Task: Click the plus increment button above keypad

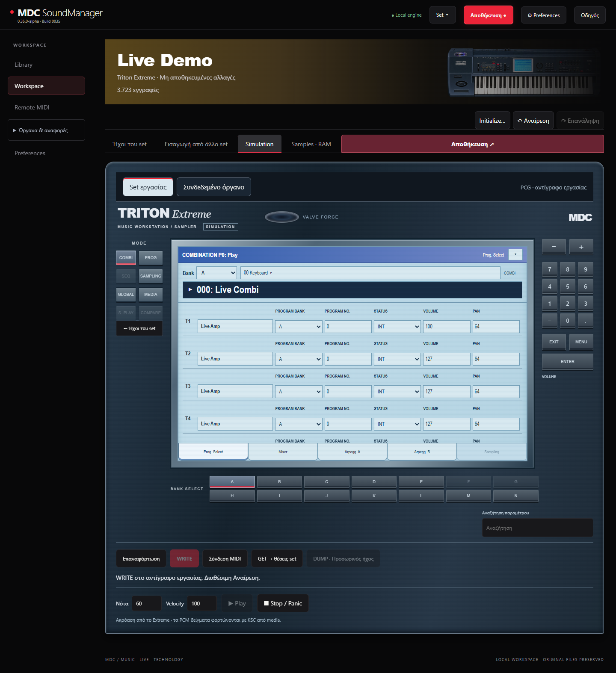Action: click(x=581, y=247)
